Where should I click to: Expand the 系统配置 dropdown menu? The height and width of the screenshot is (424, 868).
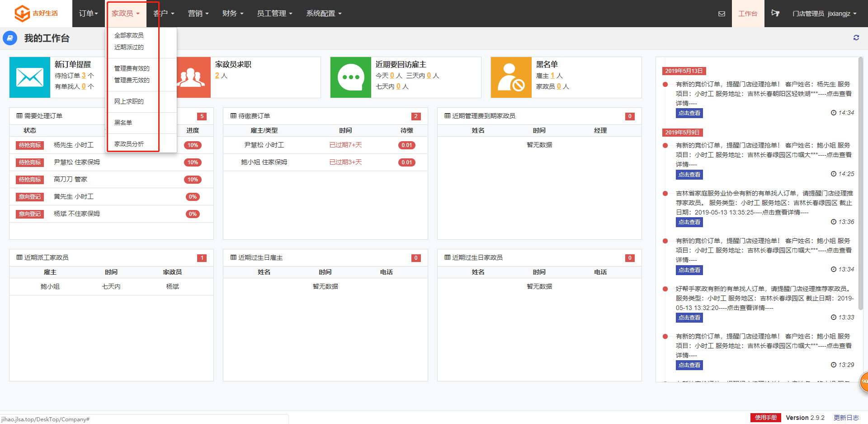(x=324, y=14)
